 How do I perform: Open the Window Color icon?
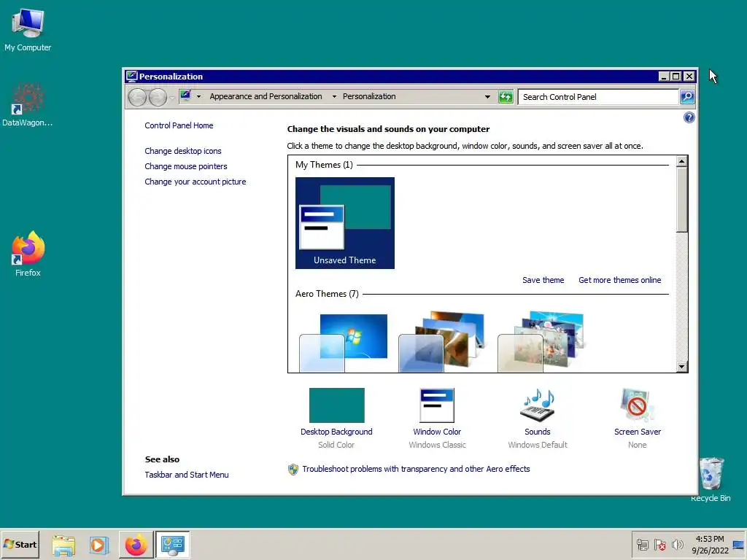pos(437,405)
